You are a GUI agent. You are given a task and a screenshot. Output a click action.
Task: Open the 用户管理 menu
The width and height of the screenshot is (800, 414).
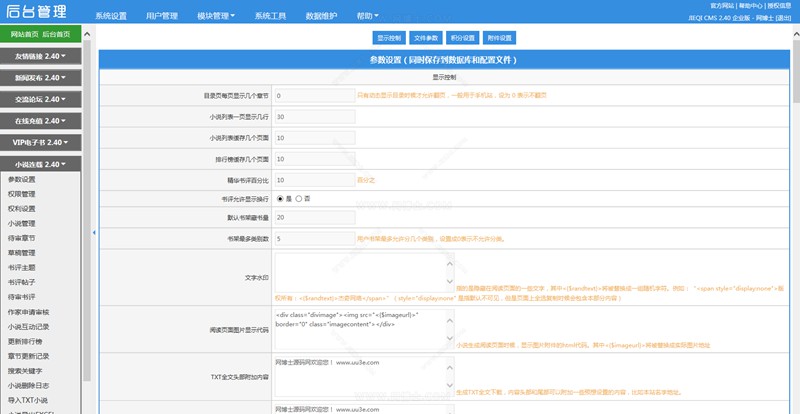click(162, 16)
